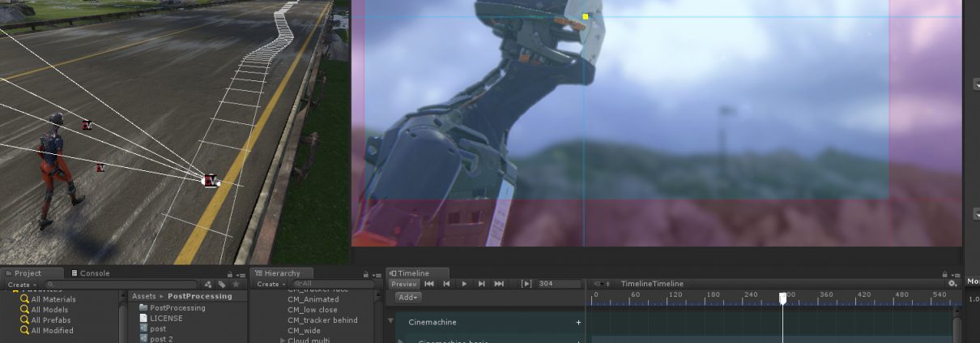Screen dimensions: 980x343
Task: Click the Project search by label icon
Action: pos(222,285)
